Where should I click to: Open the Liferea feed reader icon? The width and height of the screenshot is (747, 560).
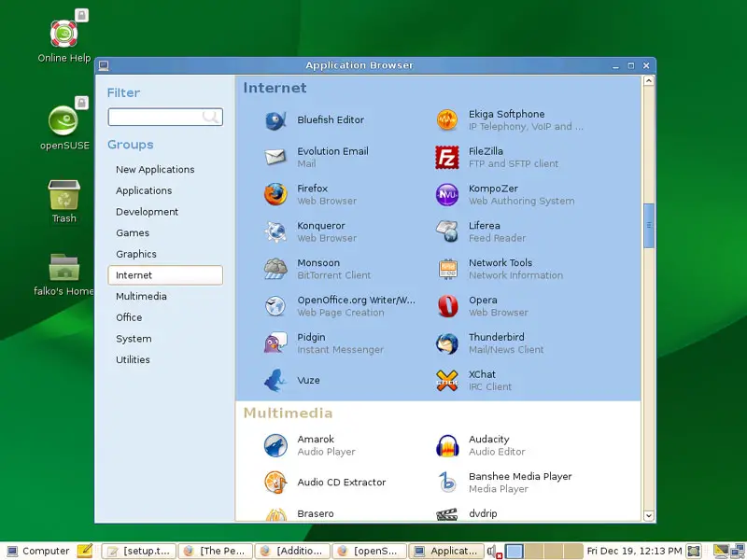447,231
